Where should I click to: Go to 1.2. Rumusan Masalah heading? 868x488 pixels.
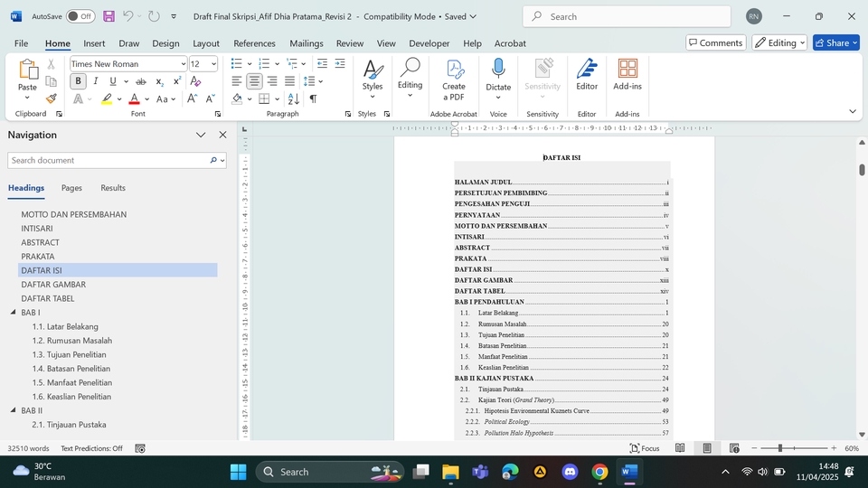[x=72, y=341]
